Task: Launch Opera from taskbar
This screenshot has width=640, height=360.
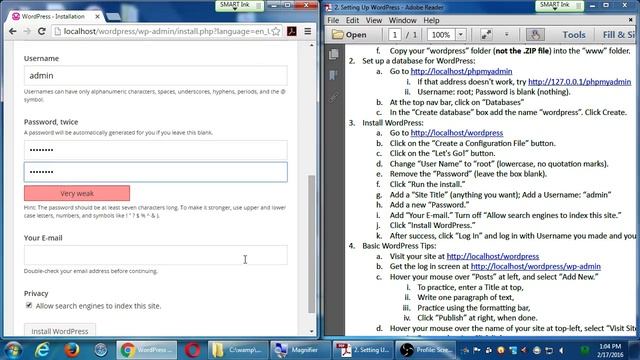Action: click(x=192, y=350)
